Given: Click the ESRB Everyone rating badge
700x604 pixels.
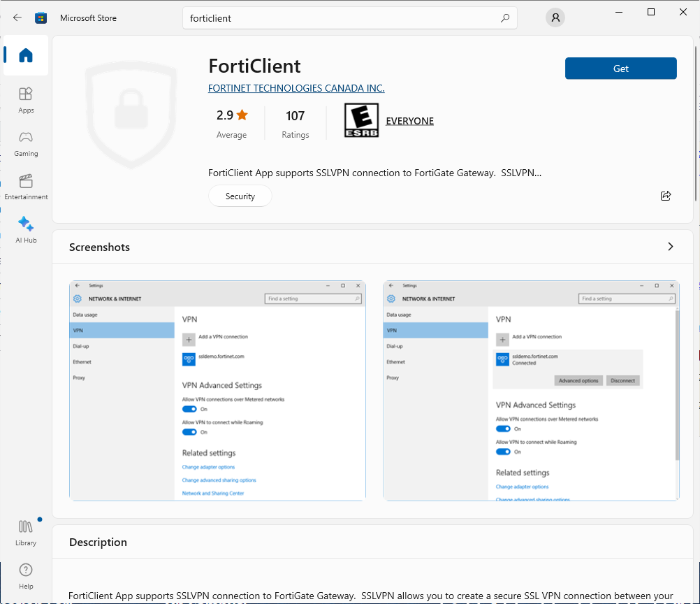Looking at the screenshot, I should pos(362,120).
